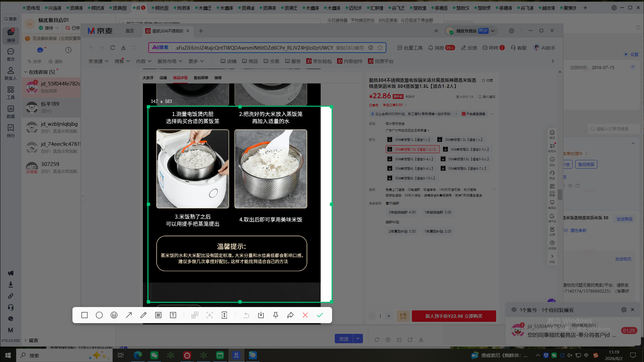This screenshot has width=644, height=362.
Task: Open the 大家评 reviews tab
Action: pos(148,78)
